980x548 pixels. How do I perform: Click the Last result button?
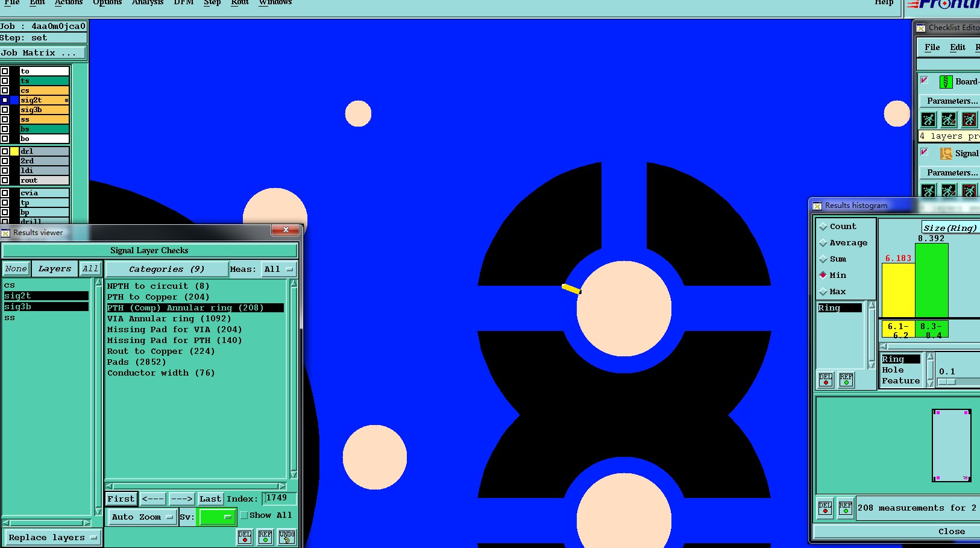210,499
